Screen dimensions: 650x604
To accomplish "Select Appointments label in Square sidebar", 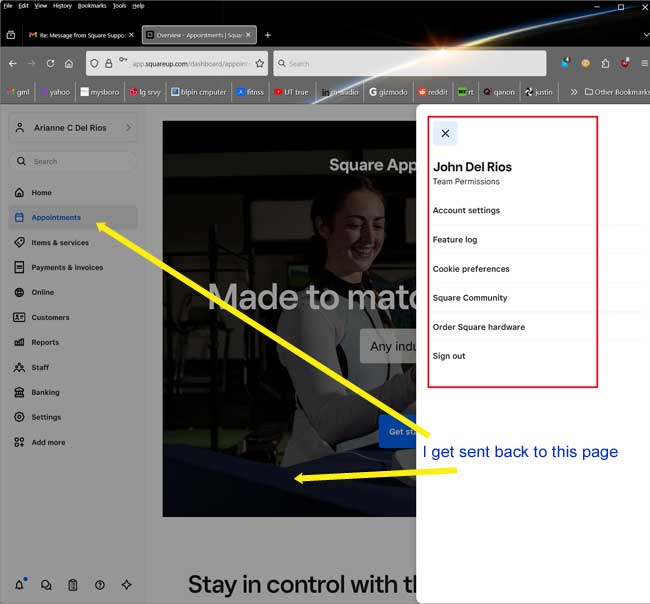I will 56,218.
